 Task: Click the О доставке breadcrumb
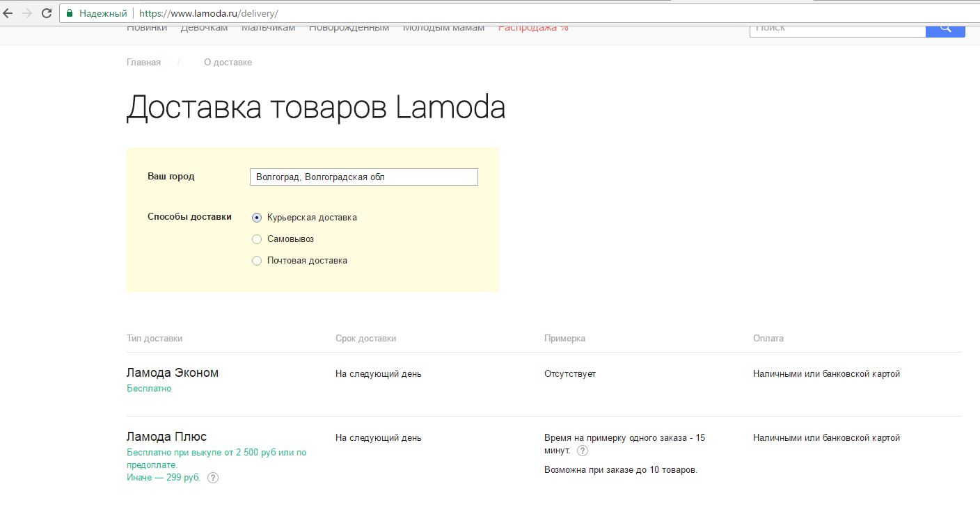click(228, 63)
